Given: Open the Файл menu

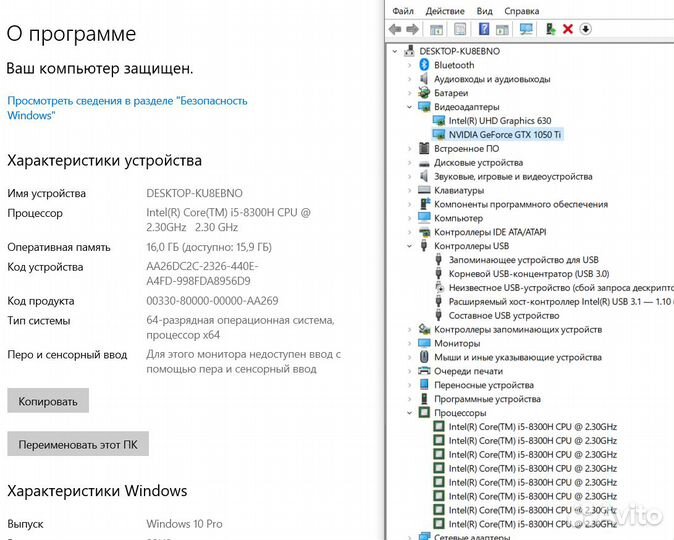Looking at the screenshot, I should point(403,11).
